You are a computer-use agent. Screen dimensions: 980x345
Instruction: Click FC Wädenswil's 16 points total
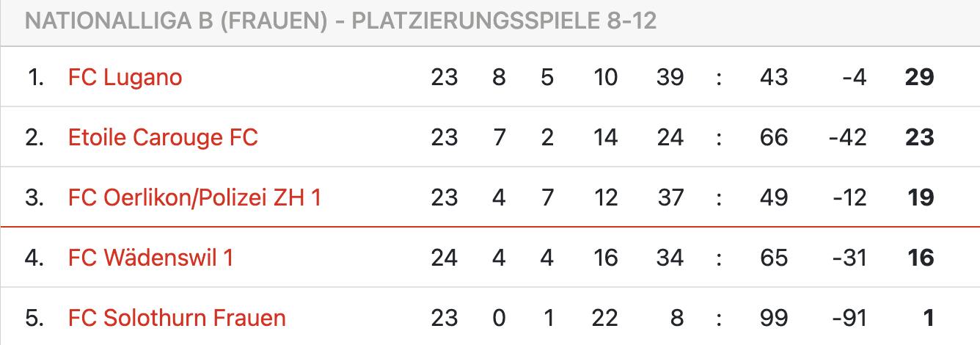[x=920, y=258]
